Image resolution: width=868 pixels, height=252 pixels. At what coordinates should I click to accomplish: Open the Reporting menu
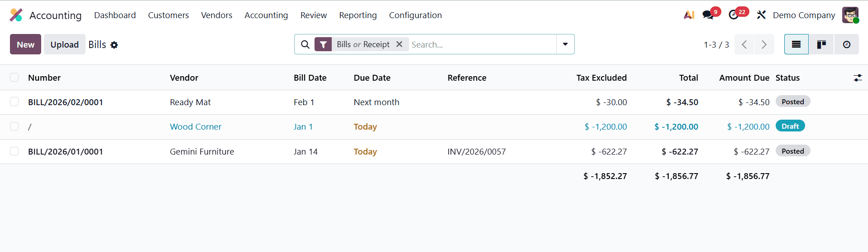tap(358, 15)
